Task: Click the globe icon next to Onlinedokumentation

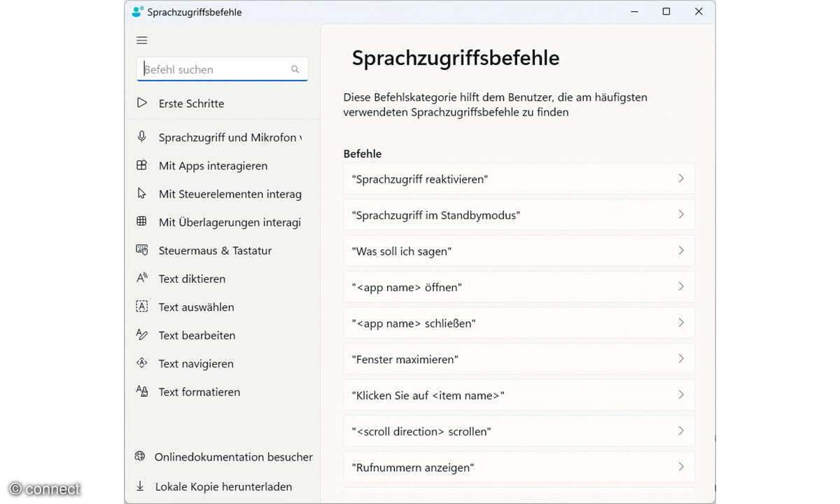Action: click(141, 456)
